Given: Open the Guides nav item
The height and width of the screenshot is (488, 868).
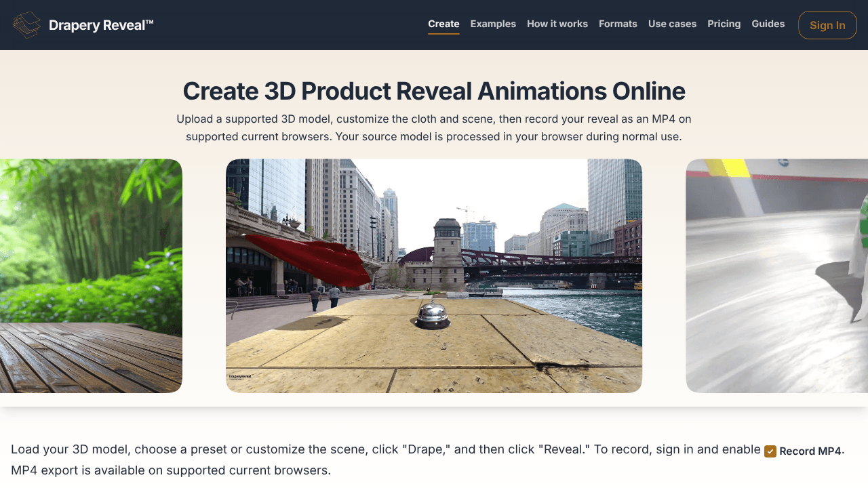Looking at the screenshot, I should 768,24.
